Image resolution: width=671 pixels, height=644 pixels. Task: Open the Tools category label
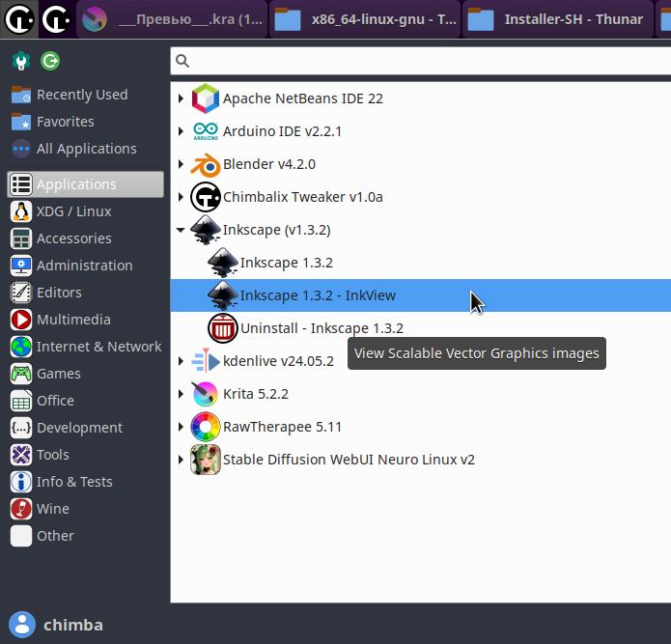53,455
